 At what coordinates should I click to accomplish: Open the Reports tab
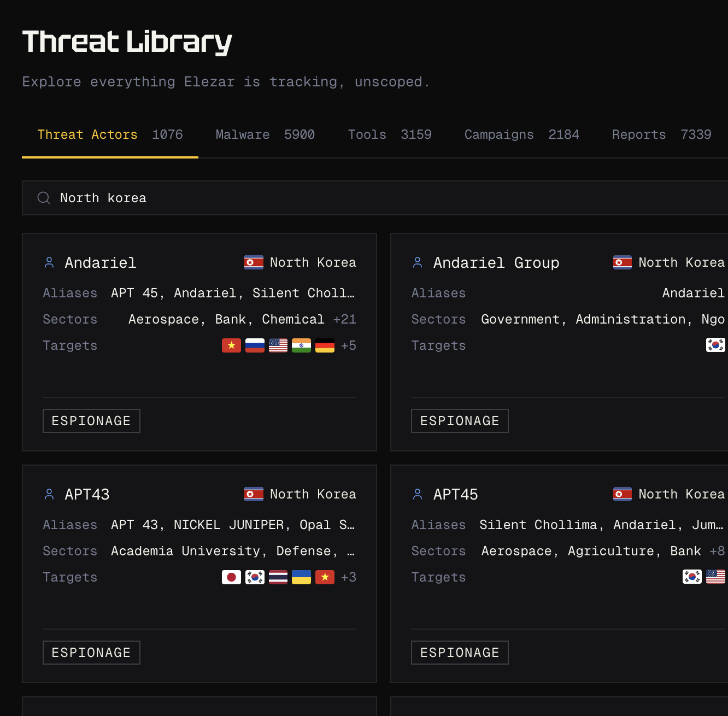(662, 134)
